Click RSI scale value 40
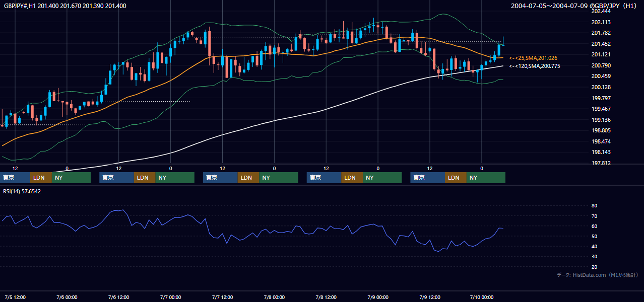644x302 pixels. (x=594, y=246)
